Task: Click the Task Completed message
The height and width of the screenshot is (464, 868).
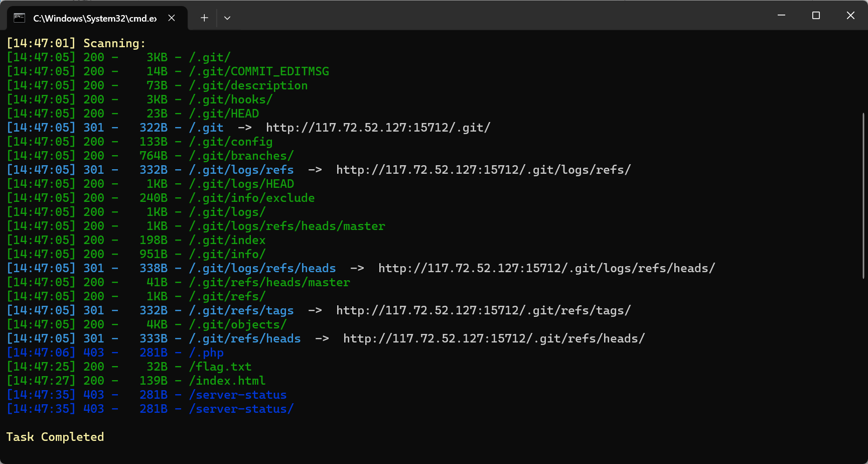Action: click(x=55, y=437)
